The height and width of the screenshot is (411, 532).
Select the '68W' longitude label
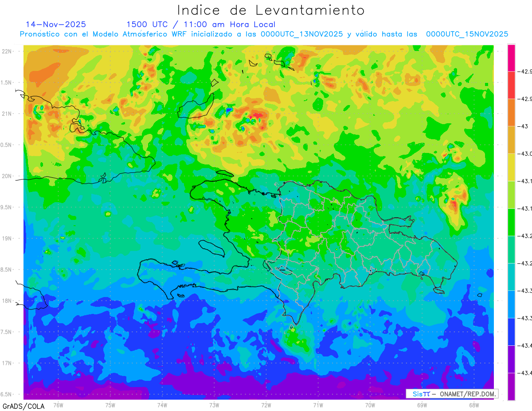[474, 405]
